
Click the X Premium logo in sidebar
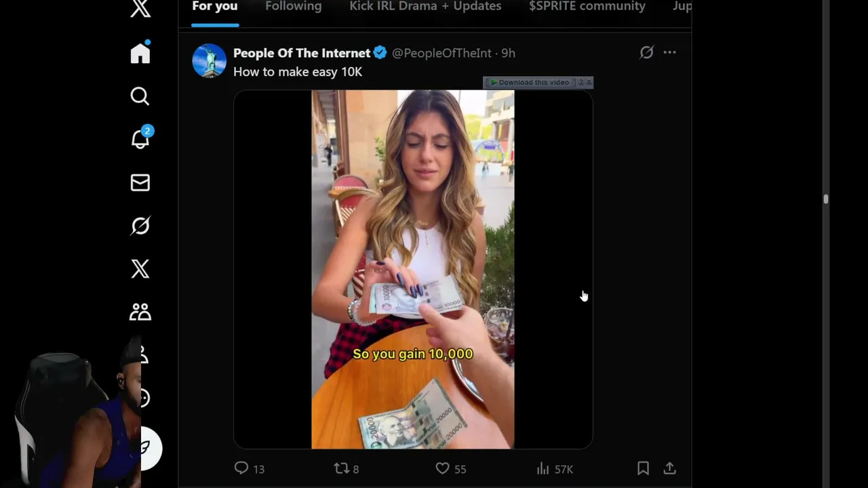pos(140,269)
